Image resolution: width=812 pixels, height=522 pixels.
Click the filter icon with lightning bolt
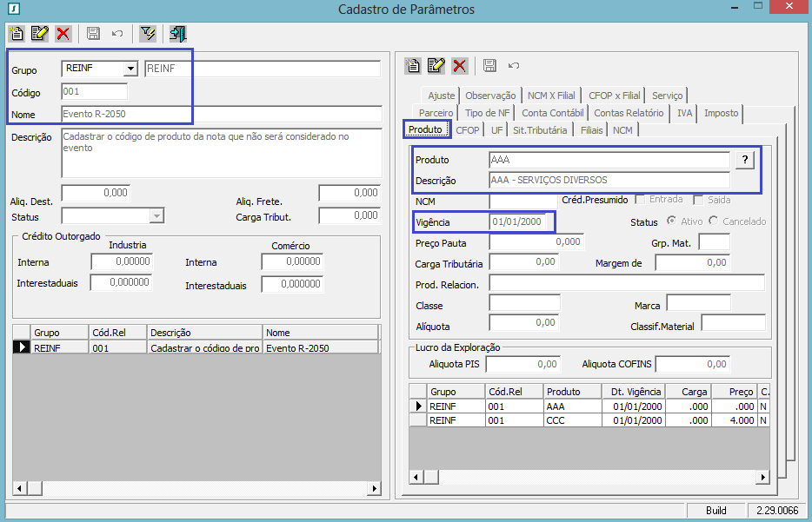148,34
